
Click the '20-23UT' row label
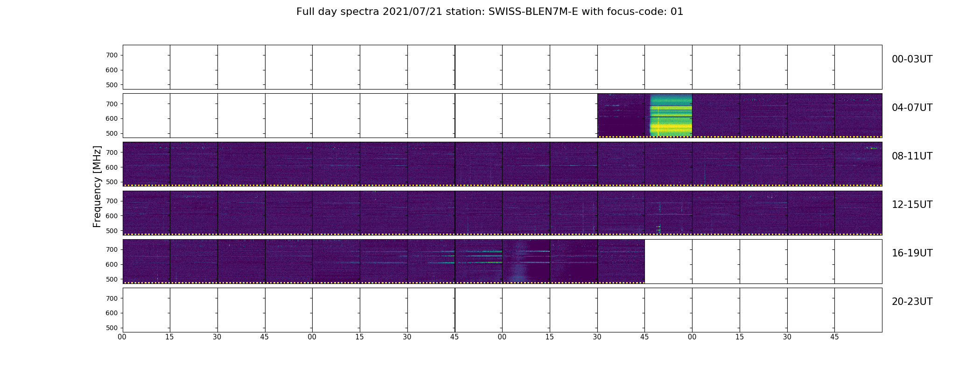coord(912,302)
